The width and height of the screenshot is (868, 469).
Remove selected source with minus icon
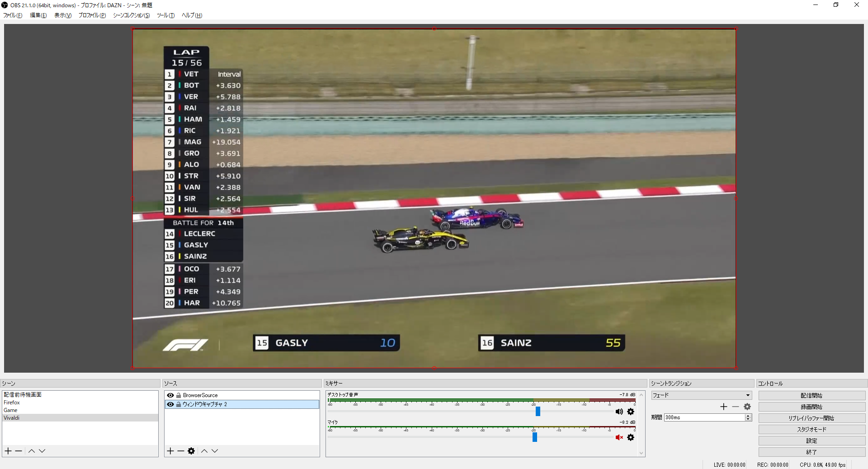[x=181, y=451]
